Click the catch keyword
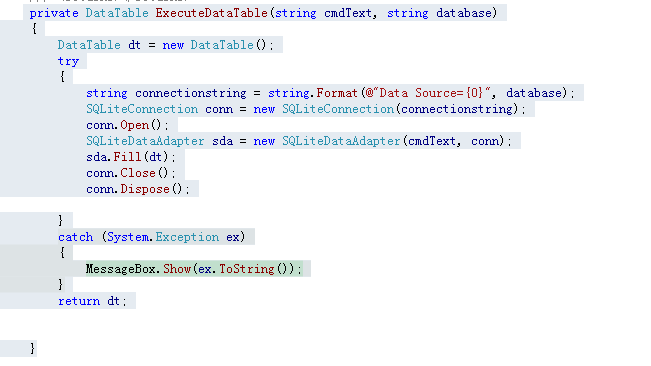This screenshot has width=651, height=366. (x=76, y=237)
